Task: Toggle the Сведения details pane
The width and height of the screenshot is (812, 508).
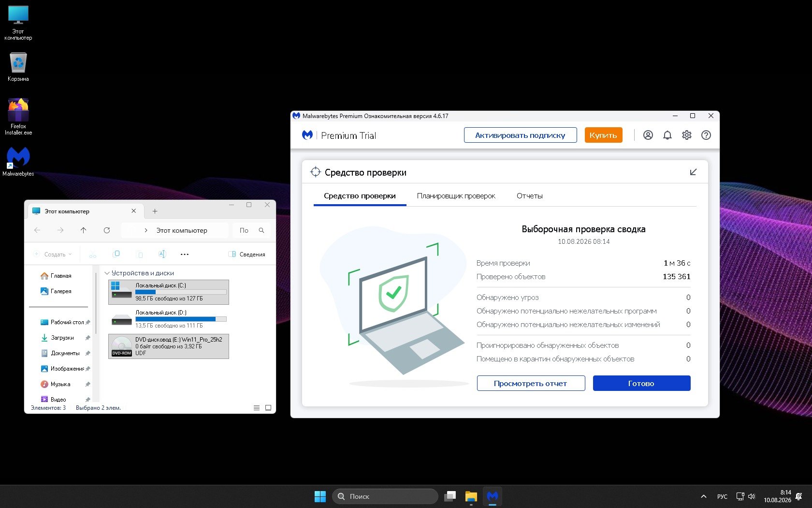Action: click(x=246, y=254)
